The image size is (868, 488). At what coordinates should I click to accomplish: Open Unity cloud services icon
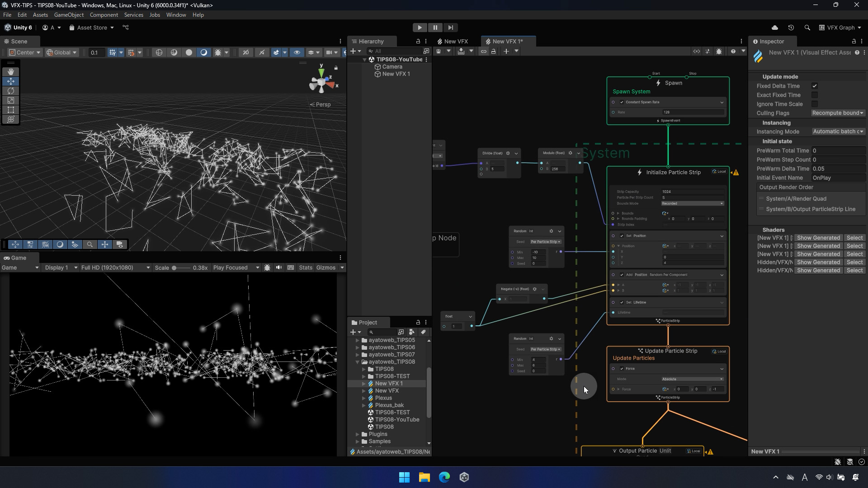775,28
